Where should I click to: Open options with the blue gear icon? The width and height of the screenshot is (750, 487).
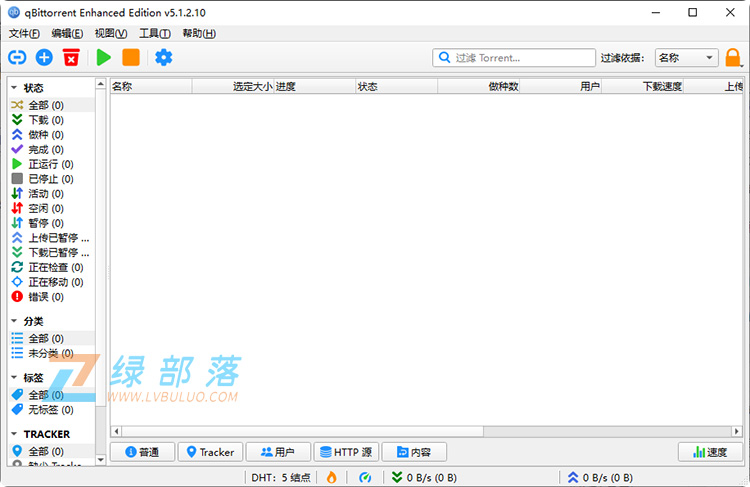click(x=164, y=57)
